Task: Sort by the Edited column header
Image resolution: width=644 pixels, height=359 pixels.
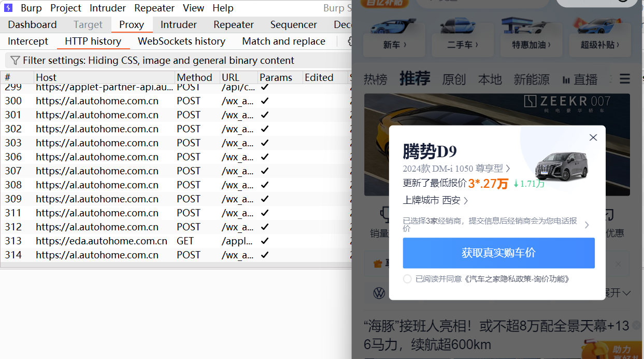Action: [x=325, y=77]
